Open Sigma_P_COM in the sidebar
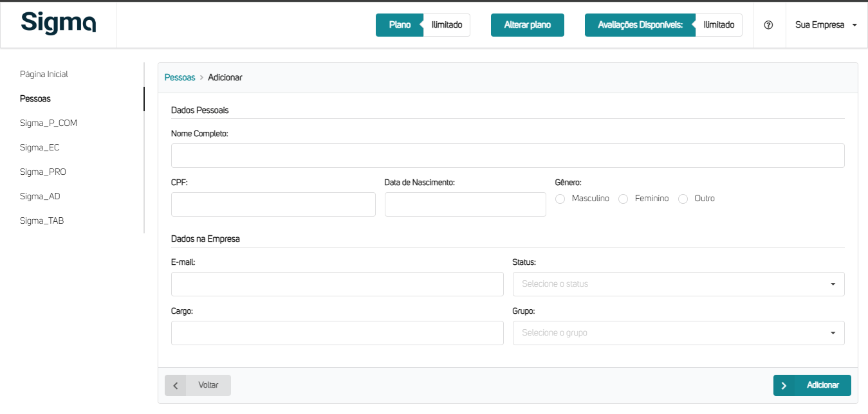This screenshot has height=414, width=868. 48,123
